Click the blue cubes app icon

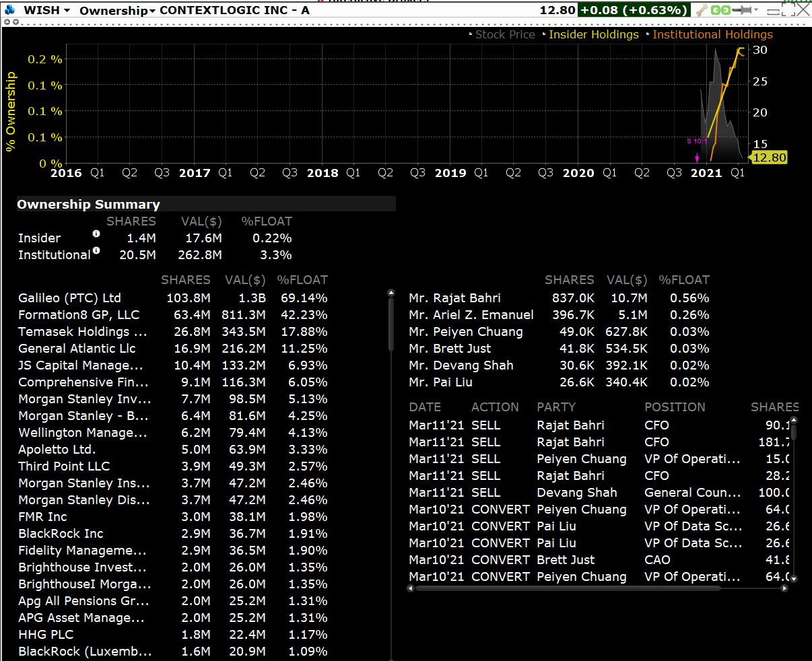(9, 10)
